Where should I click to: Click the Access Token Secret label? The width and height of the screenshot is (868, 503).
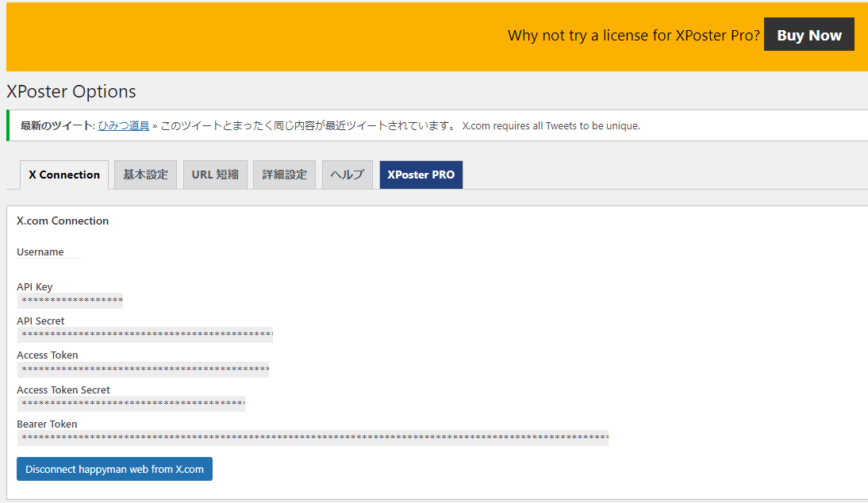tap(63, 390)
